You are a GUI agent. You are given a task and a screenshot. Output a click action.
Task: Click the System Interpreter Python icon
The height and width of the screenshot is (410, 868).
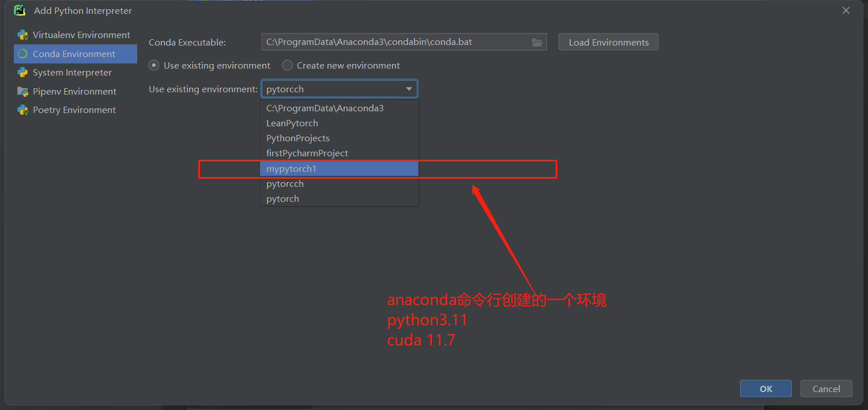coord(22,73)
